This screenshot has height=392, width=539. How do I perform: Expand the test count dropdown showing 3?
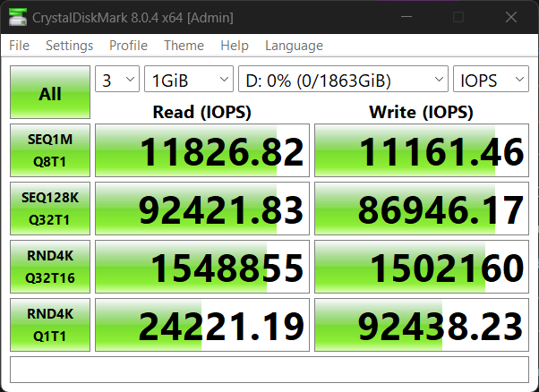point(117,79)
